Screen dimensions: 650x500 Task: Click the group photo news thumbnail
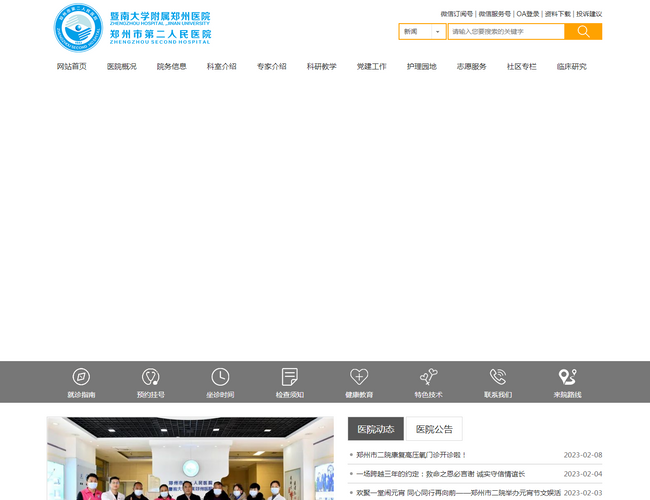point(190,458)
